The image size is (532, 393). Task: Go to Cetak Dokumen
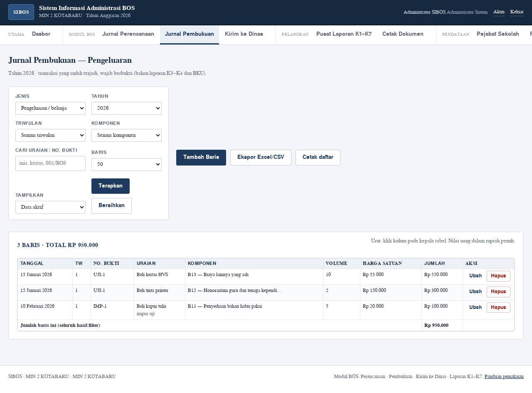[403, 34]
